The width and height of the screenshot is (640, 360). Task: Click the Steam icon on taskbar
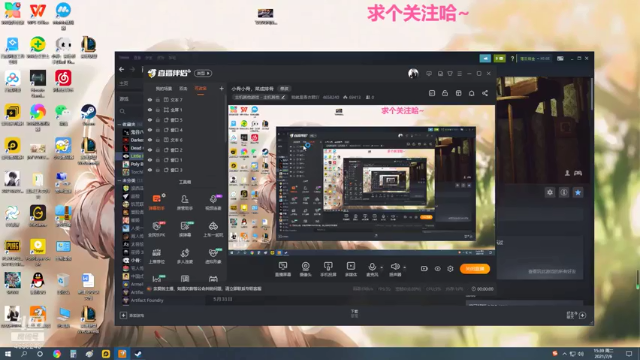click(138, 353)
